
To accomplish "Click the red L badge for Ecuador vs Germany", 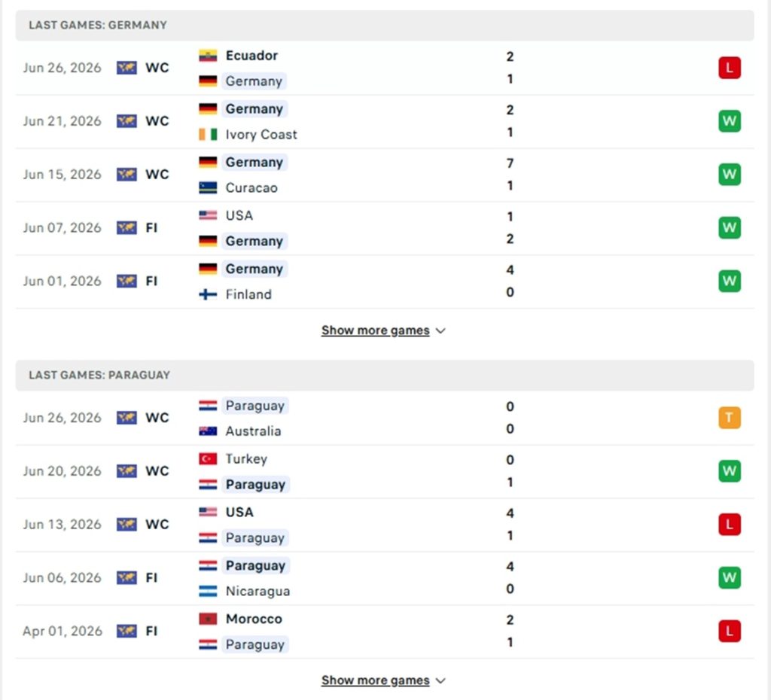I will click(729, 68).
